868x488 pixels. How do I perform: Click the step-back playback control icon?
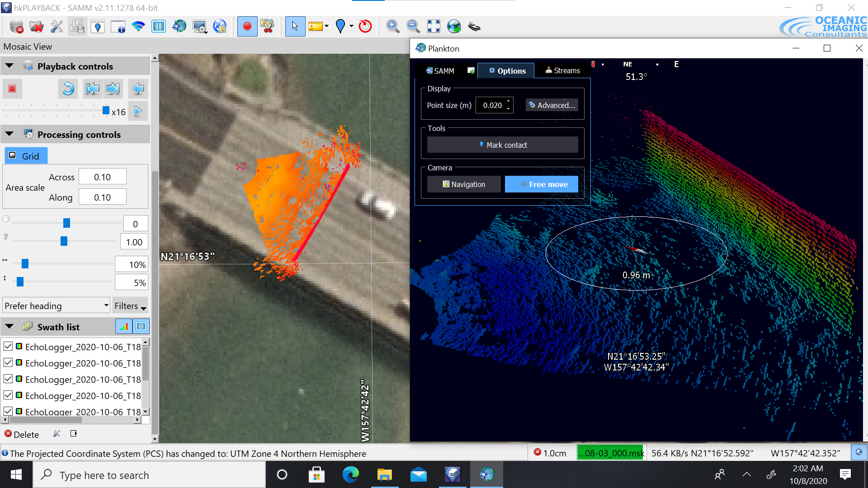point(92,88)
